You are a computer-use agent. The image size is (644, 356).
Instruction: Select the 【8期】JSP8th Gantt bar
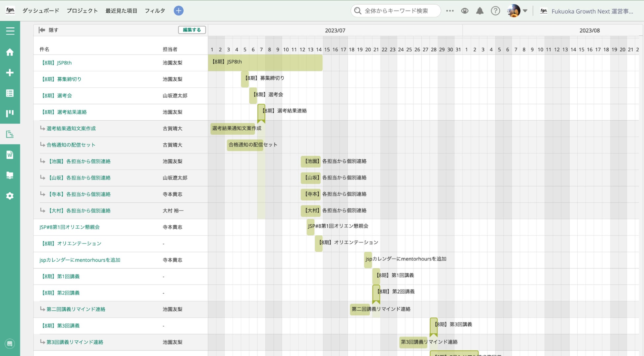coord(265,63)
